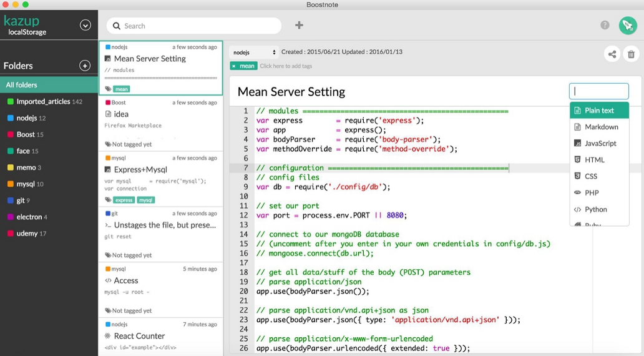The height and width of the screenshot is (356, 644).
Task: Delete note with trash icon
Action: coord(632,54)
